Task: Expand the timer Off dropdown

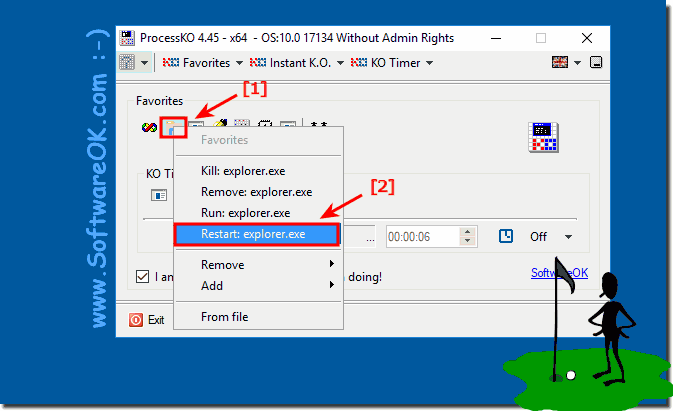Action: tap(568, 237)
